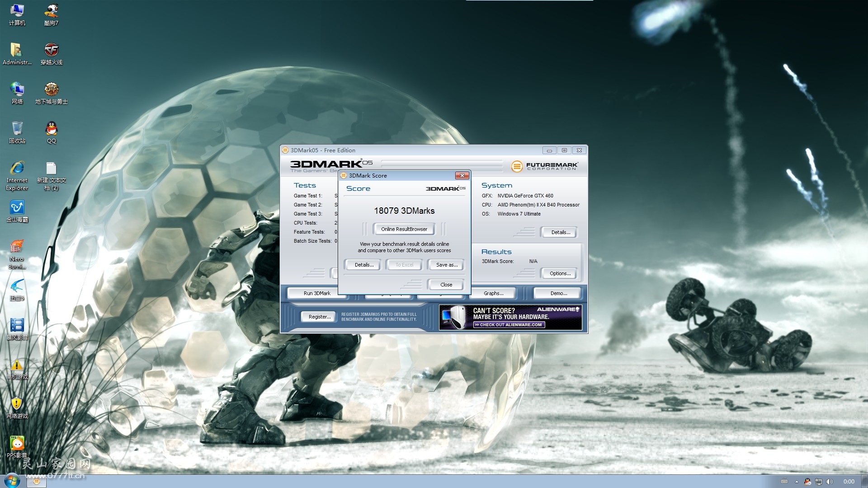Select the 3DMark05 taskbar button
Viewport: 868px width, 488px height.
coord(37,481)
